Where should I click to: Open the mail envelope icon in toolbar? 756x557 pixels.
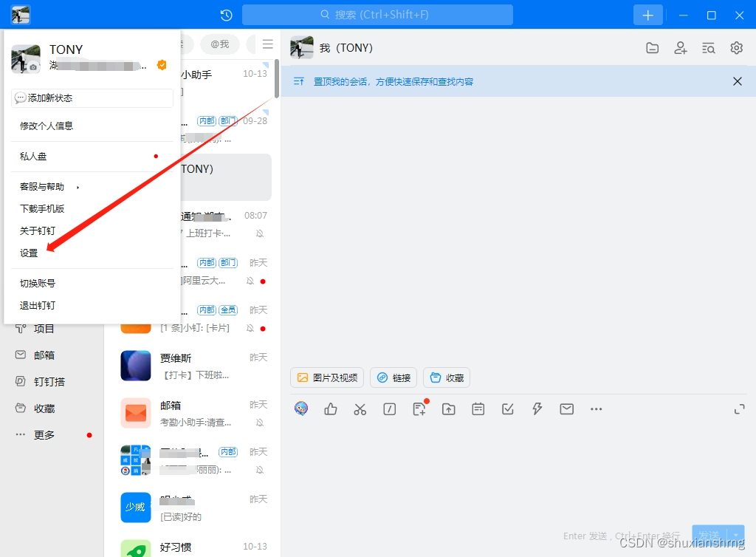(x=566, y=409)
